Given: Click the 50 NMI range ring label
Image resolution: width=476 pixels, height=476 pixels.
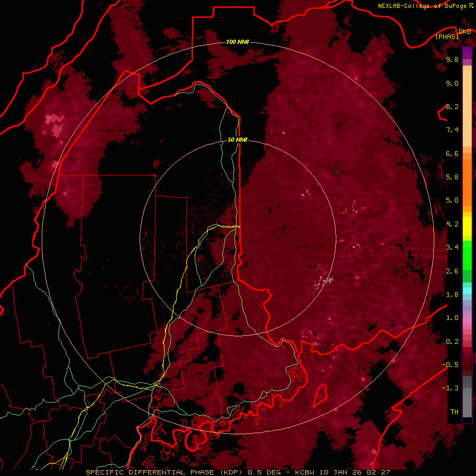Looking at the screenshot, I should 237,140.
